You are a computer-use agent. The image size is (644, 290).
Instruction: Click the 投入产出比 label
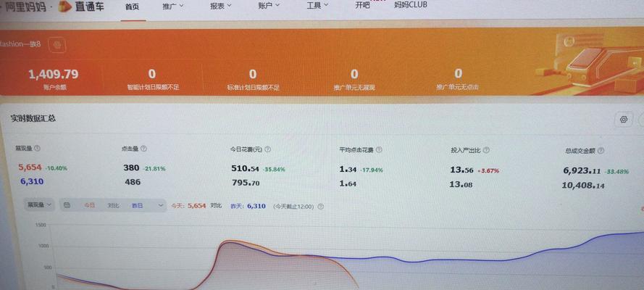[x=465, y=150]
